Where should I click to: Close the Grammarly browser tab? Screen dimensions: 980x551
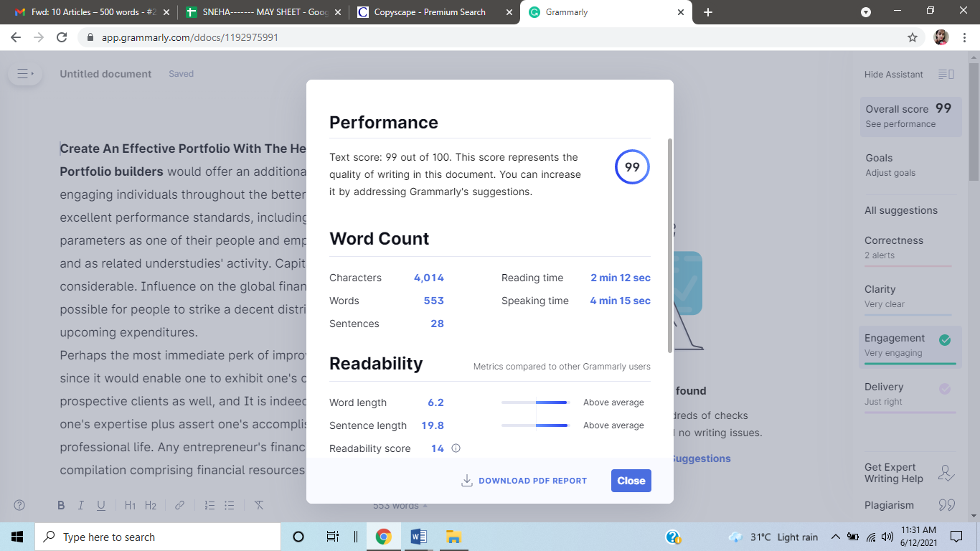coord(680,12)
